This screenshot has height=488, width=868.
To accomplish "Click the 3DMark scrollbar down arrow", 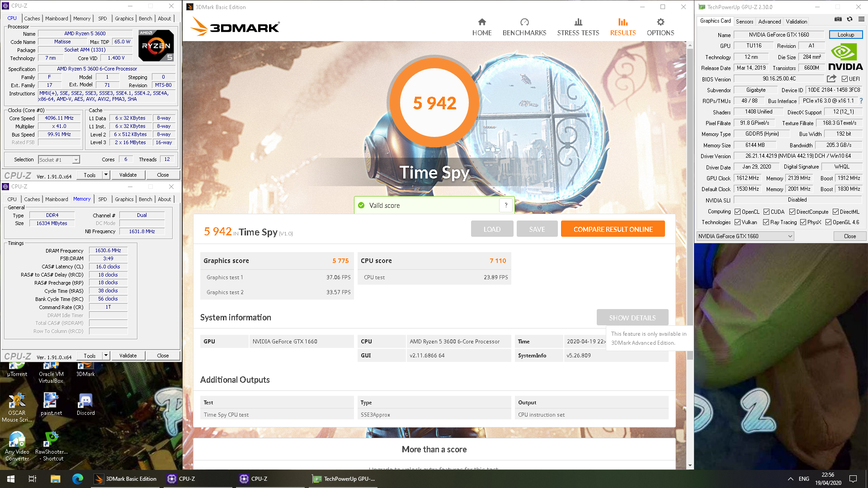I will click(690, 465).
